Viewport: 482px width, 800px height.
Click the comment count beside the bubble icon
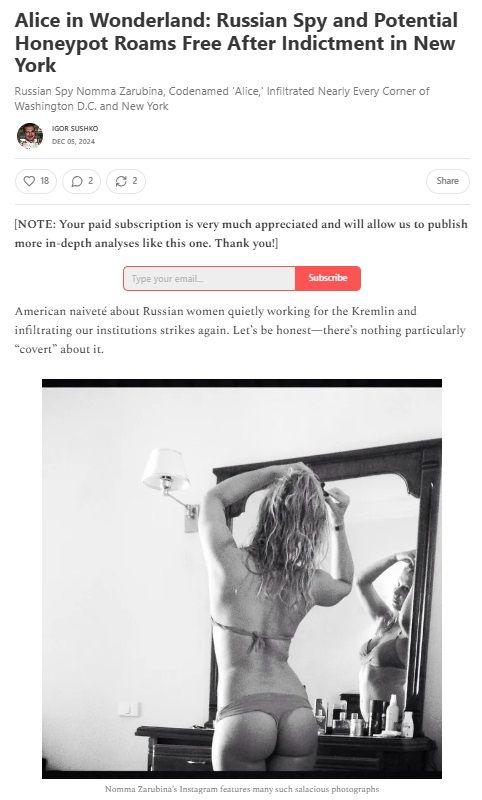click(x=91, y=181)
